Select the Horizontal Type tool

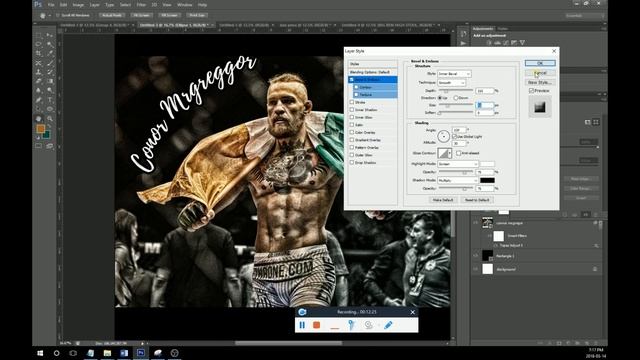[x=49, y=100]
